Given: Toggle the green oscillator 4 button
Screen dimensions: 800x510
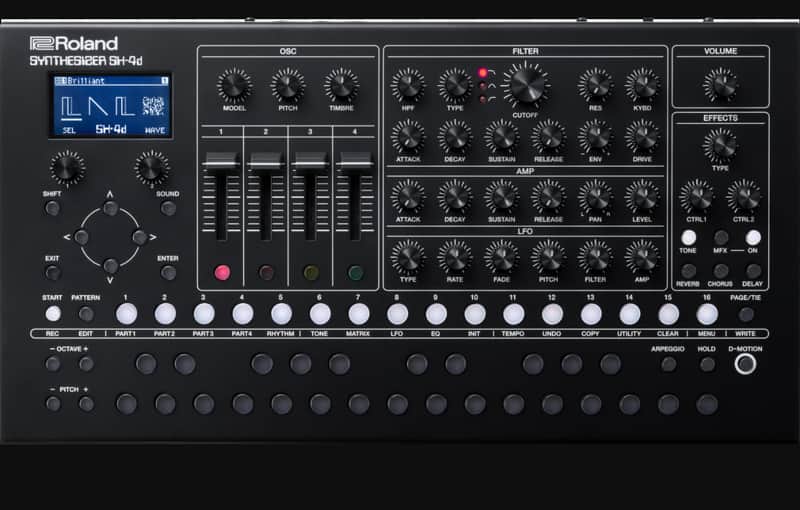Looking at the screenshot, I should click(356, 273).
